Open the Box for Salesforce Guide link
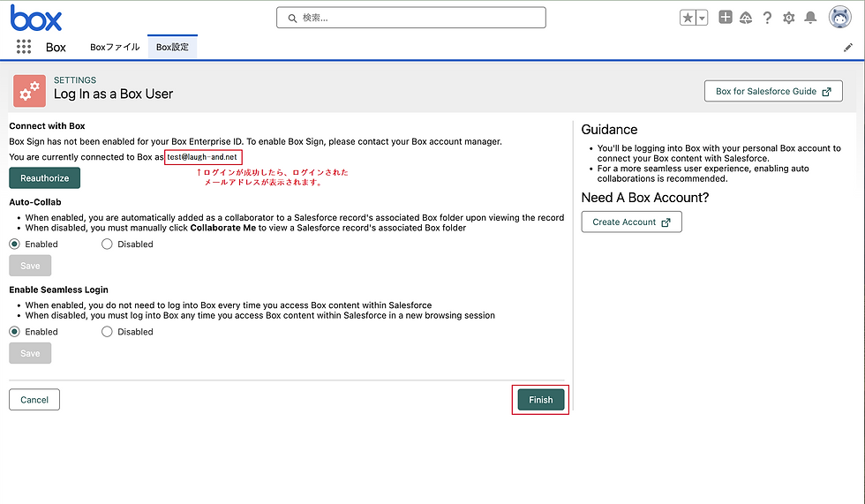 (773, 91)
